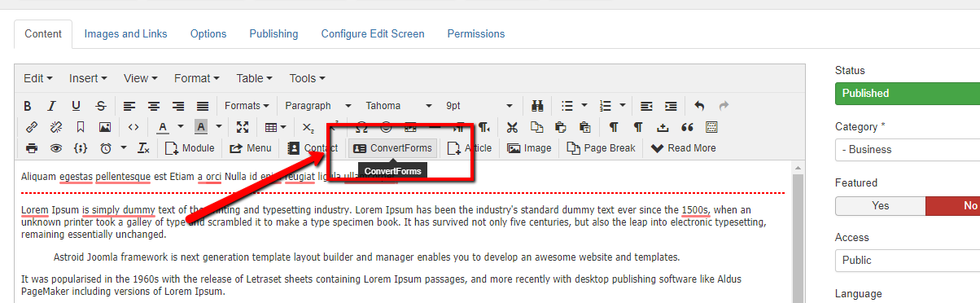Apply subscript formatting
Viewport: 980px width, 303px height.
[308, 127]
